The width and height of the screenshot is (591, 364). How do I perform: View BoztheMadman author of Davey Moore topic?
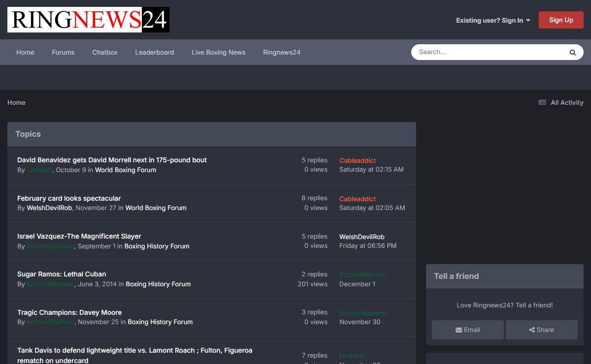50,322
